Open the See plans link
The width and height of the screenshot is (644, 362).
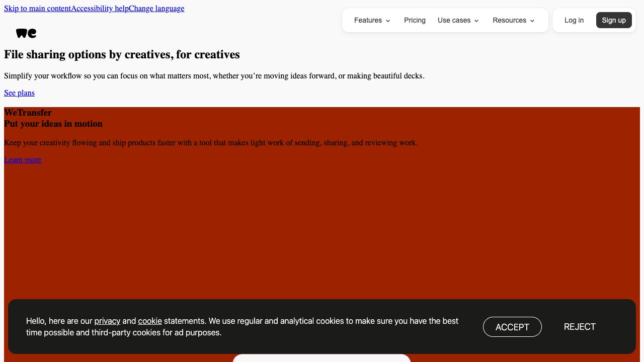[19, 93]
